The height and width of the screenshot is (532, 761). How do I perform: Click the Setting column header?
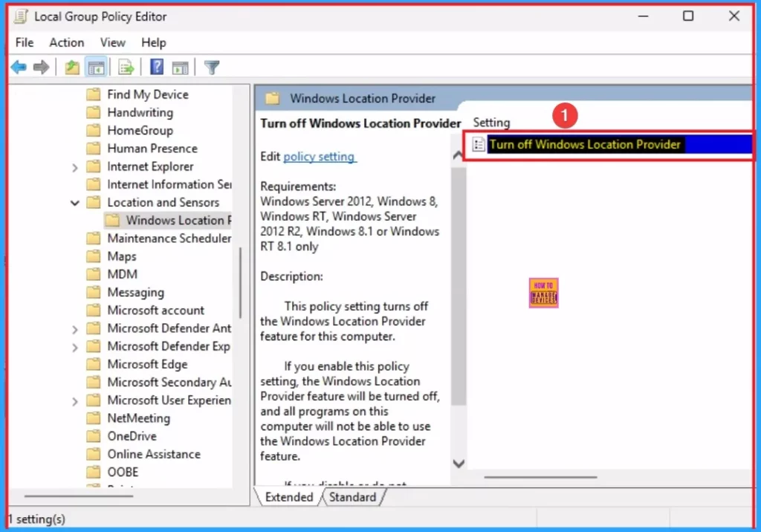point(491,122)
